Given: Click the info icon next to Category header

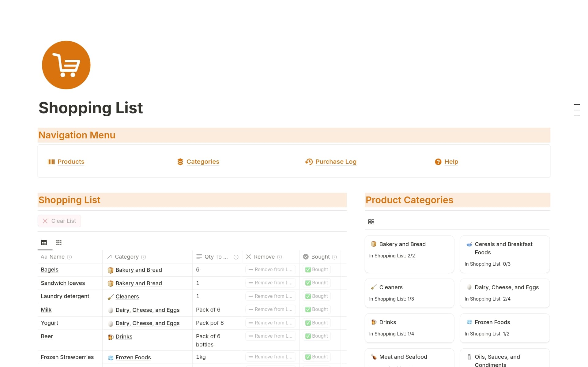Looking at the screenshot, I should [x=143, y=257].
